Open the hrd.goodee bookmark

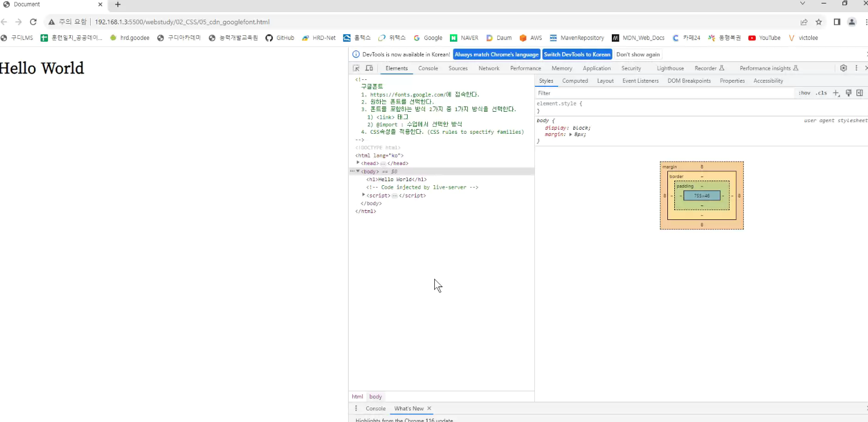point(130,38)
